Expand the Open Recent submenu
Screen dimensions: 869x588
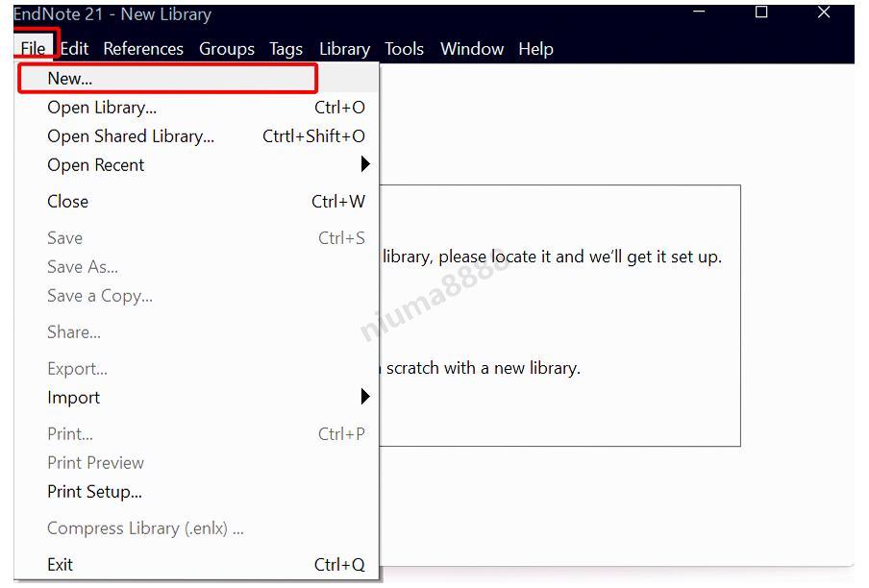[197, 164]
